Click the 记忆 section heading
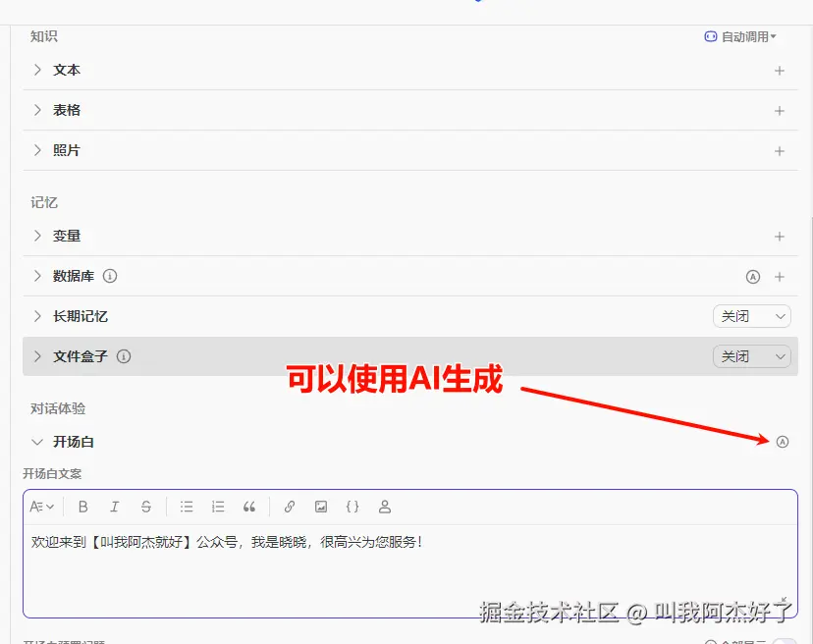 [x=44, y=202]
